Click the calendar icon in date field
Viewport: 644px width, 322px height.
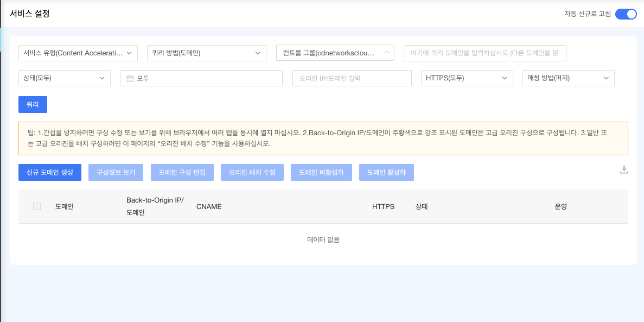click(130, 78)
